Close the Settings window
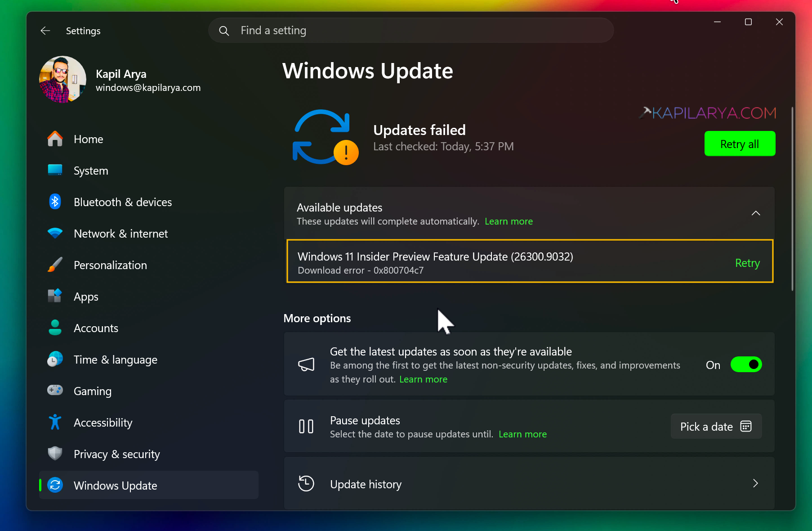The image size is (812, 531). pos(779,22)
